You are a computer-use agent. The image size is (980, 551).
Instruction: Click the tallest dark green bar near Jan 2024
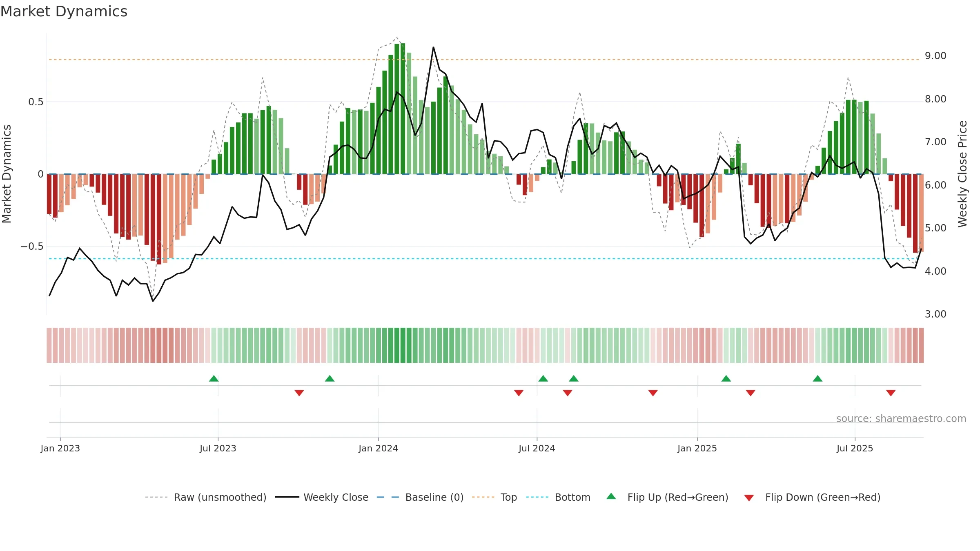(403, 109)
